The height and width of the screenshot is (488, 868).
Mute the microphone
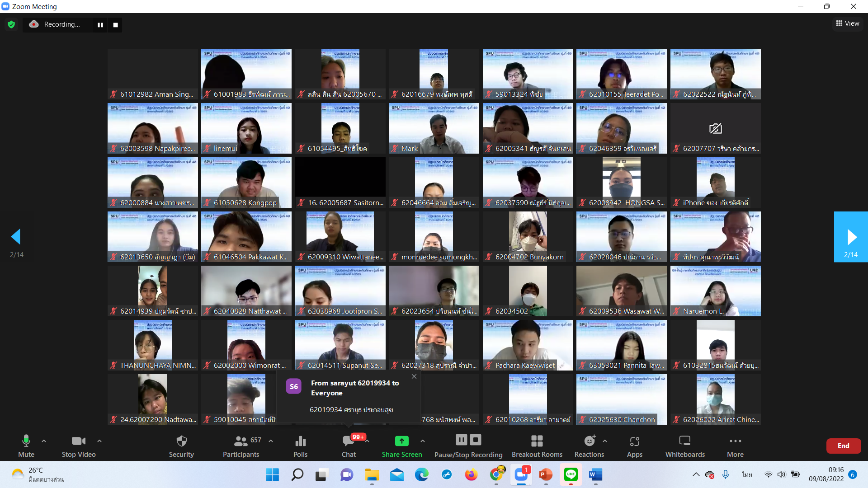tap(26, 441)
